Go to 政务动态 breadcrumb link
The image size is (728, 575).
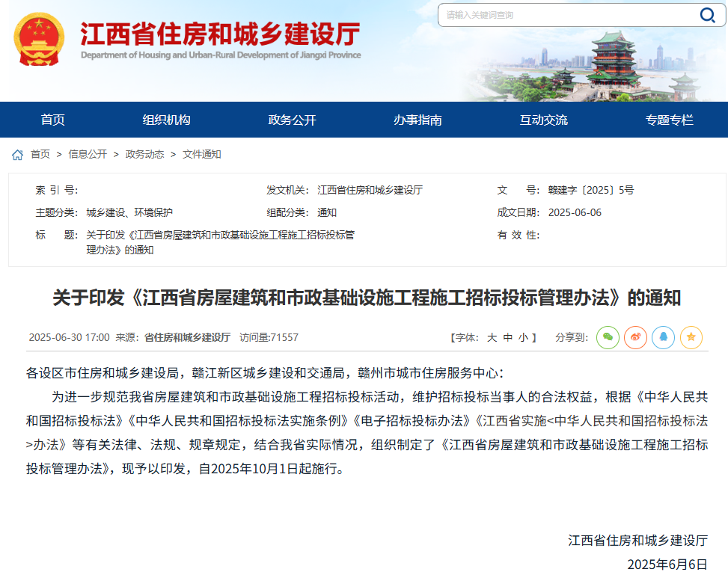coord(145,154)
